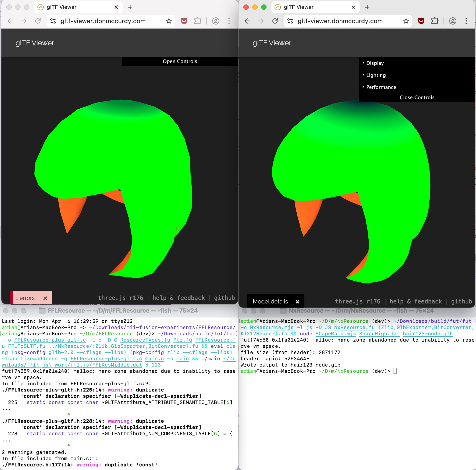Close the Model details panel
The image size is (476, 470).
pyautogui.click(x=297, y=302)
